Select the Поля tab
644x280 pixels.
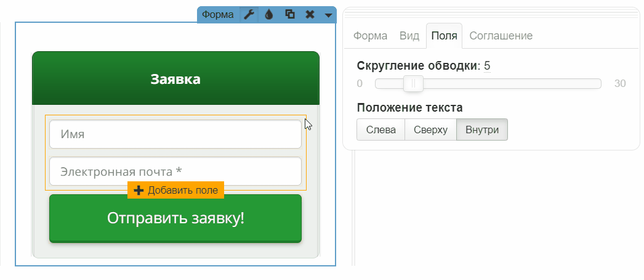point(444,36)
